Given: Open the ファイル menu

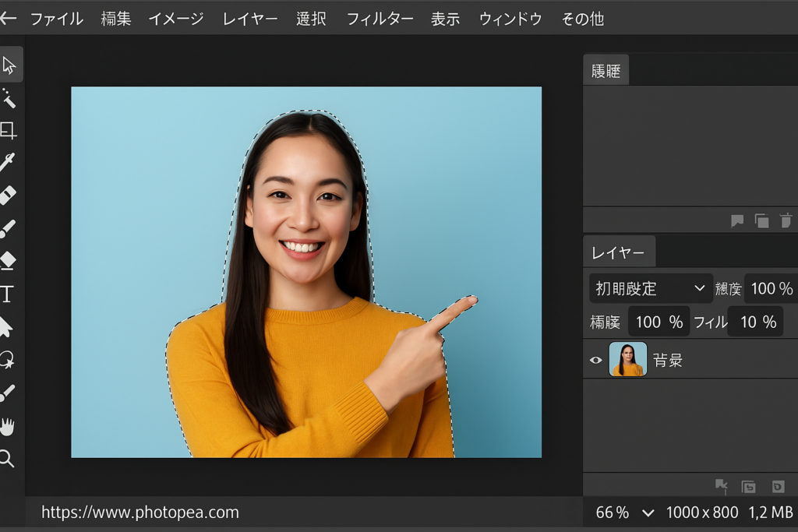Looking at the screenshot, I should (57, 19).
